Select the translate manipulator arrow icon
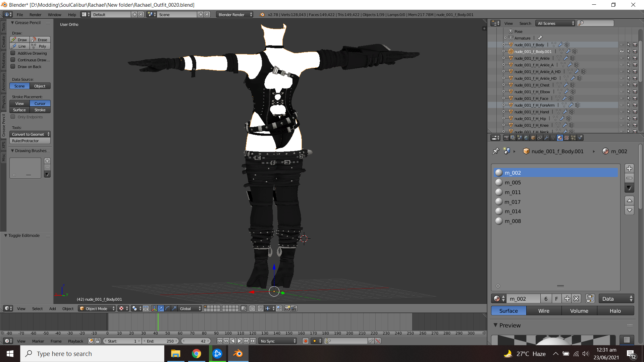 coord(161,308)
